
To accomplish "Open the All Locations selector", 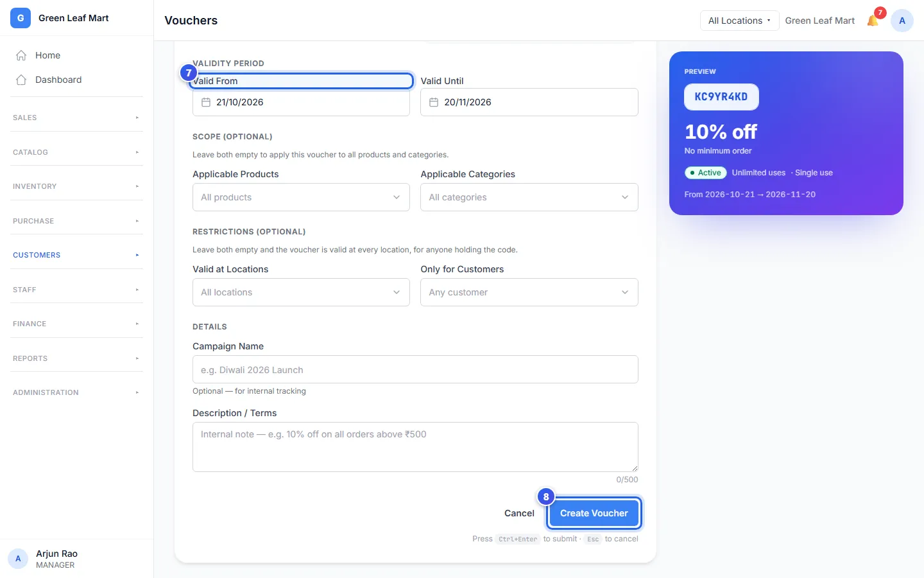I will pos(739,21).
